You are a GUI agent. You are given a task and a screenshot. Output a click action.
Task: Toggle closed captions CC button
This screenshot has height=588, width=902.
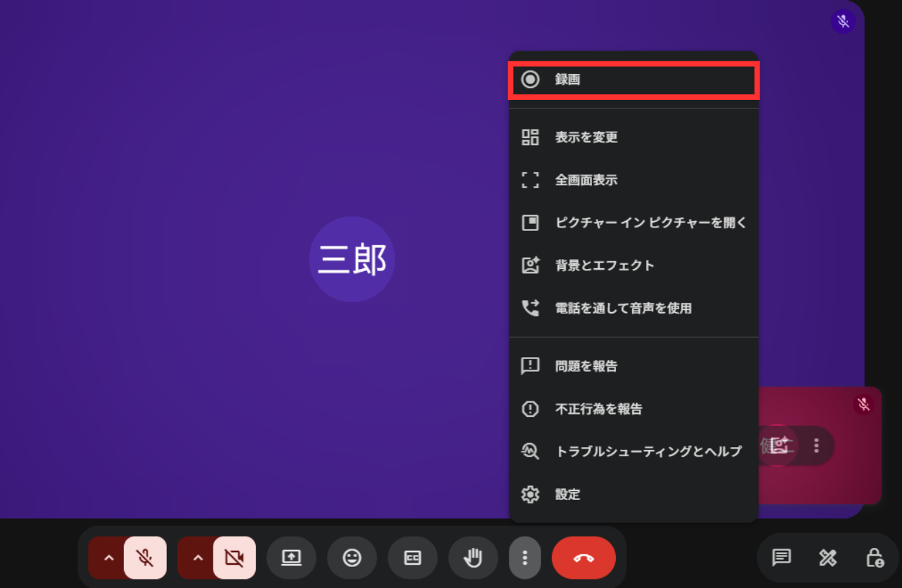[412, 558]
